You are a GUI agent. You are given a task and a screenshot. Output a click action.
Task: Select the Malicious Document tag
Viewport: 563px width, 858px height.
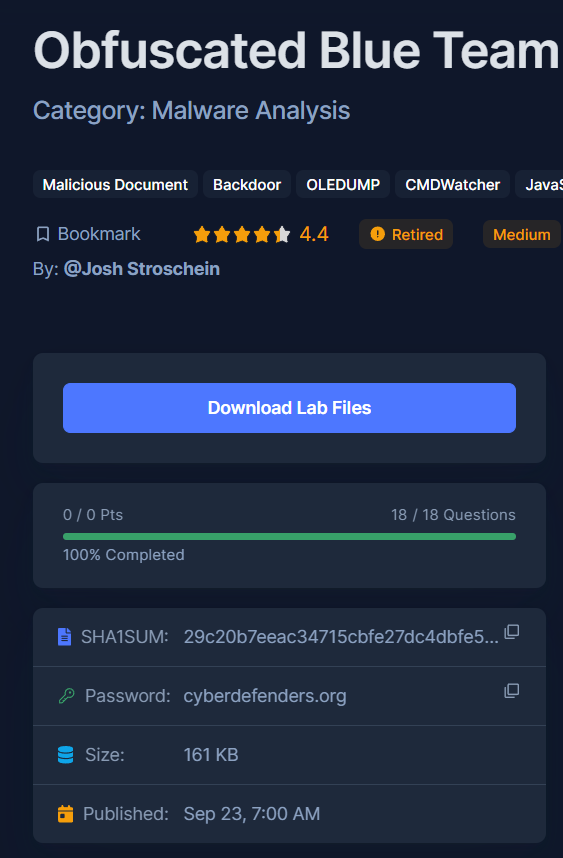115,184
